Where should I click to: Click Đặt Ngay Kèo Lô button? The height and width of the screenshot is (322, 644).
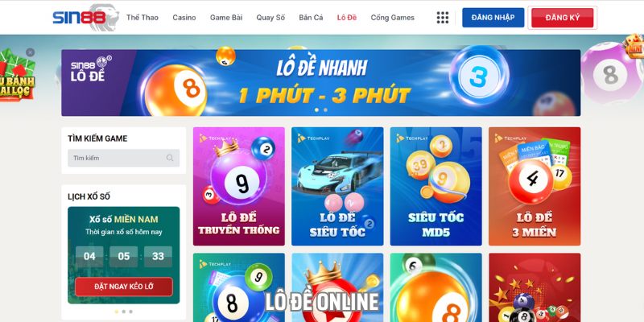[x=124, y=287]
